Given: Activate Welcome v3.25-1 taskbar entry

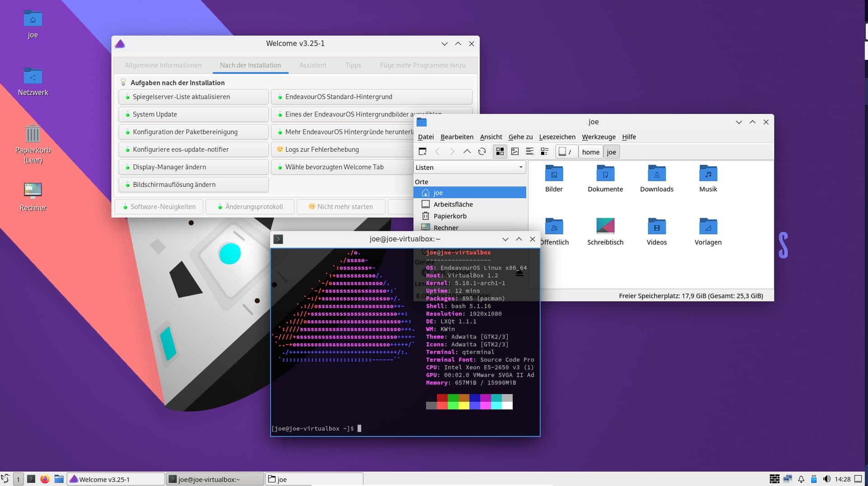Looking at the screenshot, I should pos(116,479).
